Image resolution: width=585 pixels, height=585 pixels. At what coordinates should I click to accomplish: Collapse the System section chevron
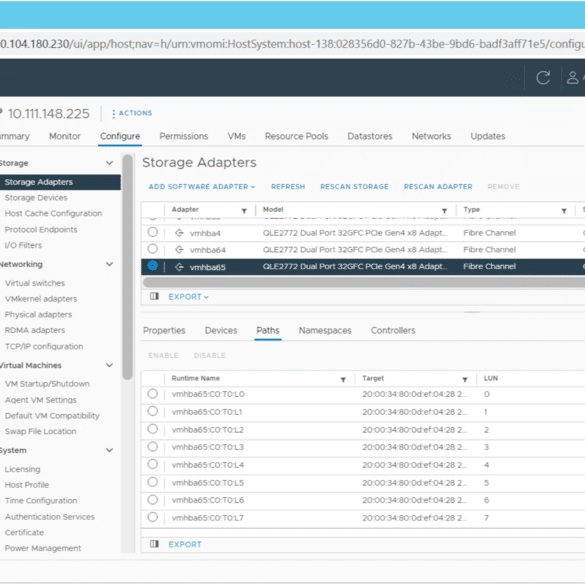coord(109,450)
